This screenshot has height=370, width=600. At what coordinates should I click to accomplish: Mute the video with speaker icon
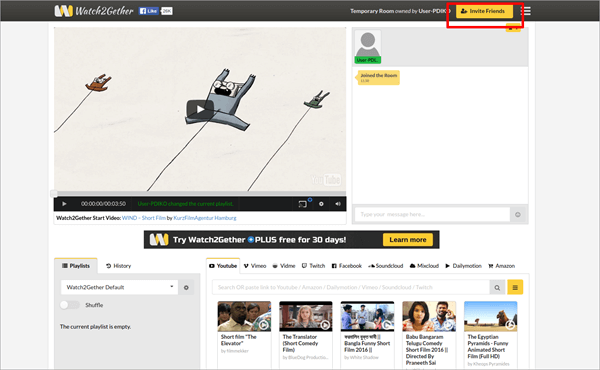338,204
